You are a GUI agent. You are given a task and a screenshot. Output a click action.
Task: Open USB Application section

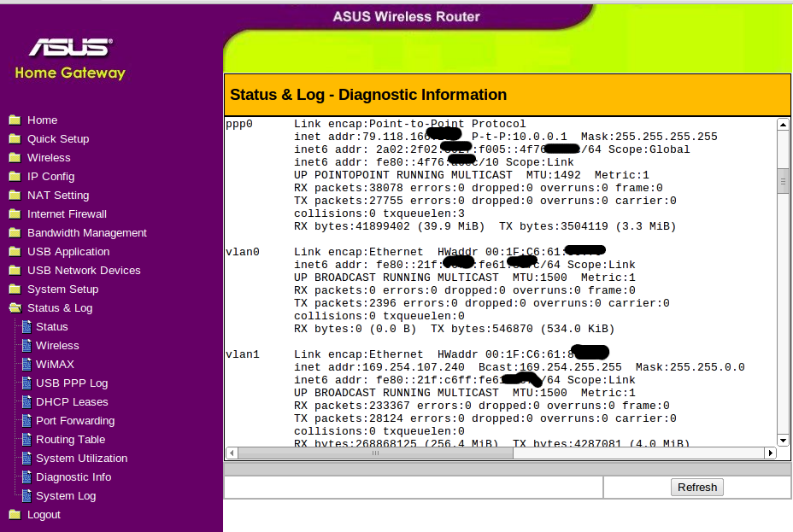click(x=68, y=252)
